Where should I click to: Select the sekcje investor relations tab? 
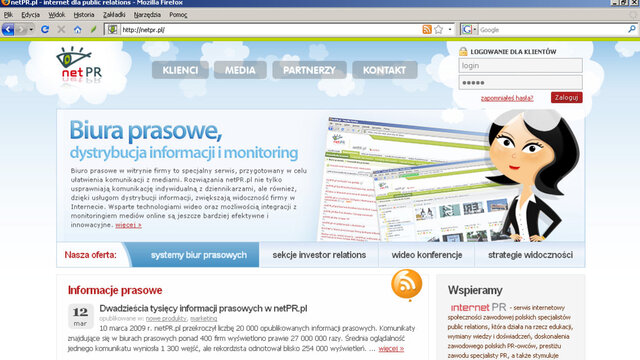(319, 255)
